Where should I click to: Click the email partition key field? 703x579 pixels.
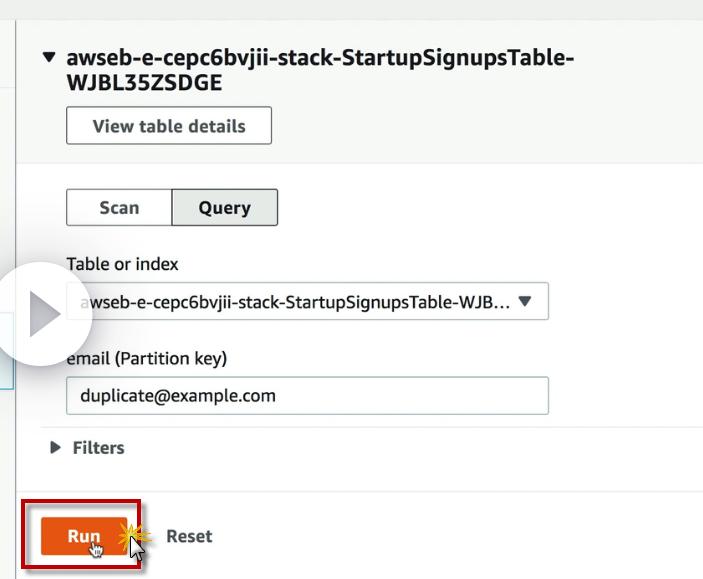tap(307, 395)
